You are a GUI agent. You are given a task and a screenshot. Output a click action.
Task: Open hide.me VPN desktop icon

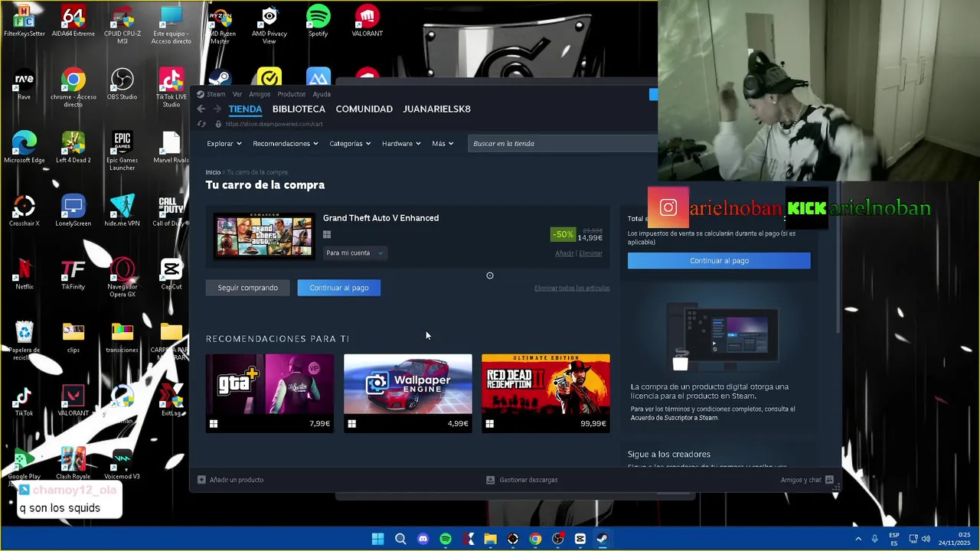tap(122, 211)
